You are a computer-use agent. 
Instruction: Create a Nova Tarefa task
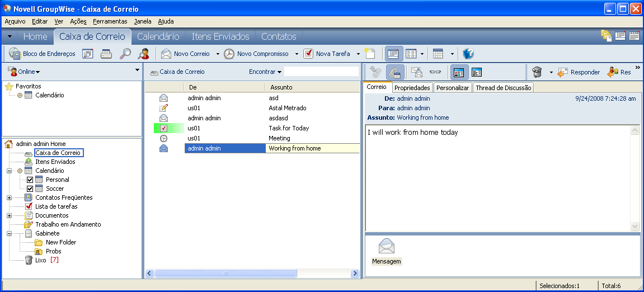coord(327,54)
